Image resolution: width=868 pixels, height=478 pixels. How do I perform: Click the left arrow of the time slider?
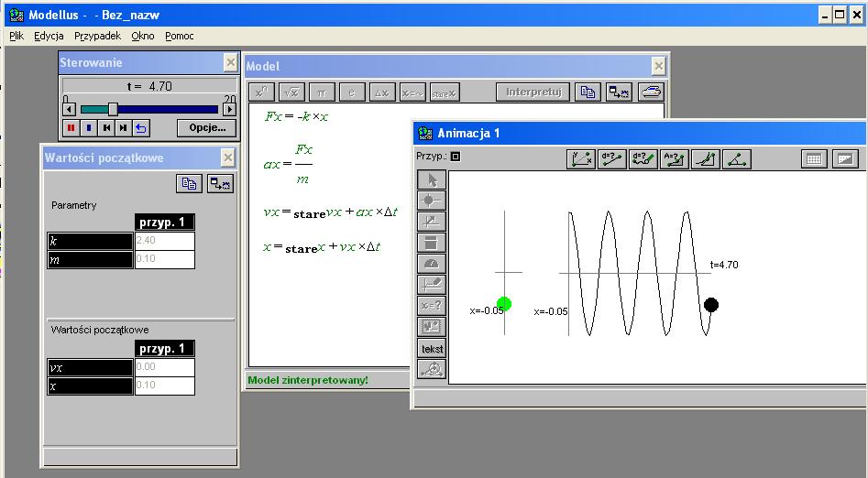[69, 109]
